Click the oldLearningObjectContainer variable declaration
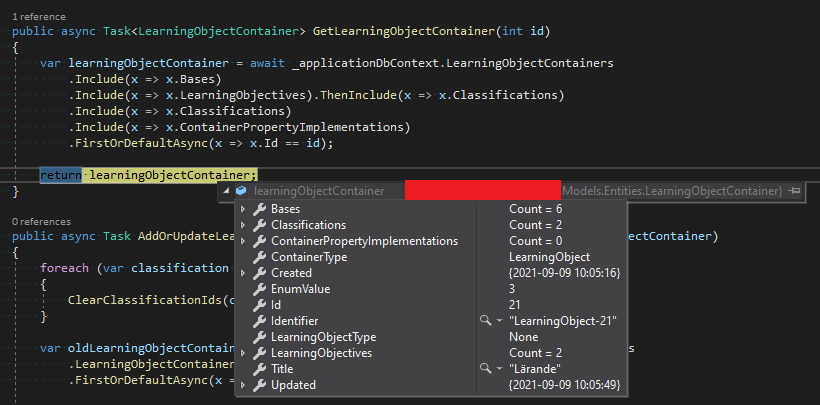This screenshot has width=820, height=405. click(150, 348)
